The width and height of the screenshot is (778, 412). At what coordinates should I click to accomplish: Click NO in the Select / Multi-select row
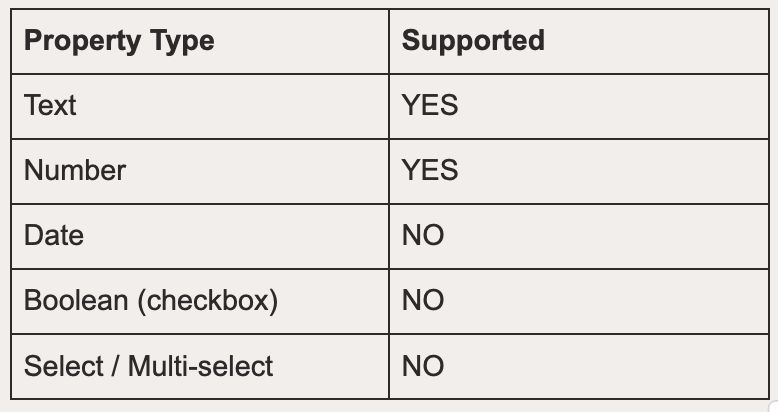(x=423, y=366)
